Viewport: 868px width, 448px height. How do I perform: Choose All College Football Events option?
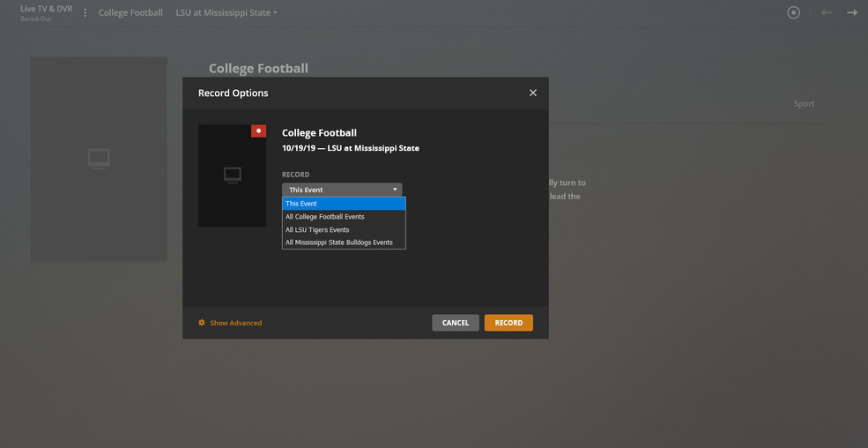click(x=344, y=217)
